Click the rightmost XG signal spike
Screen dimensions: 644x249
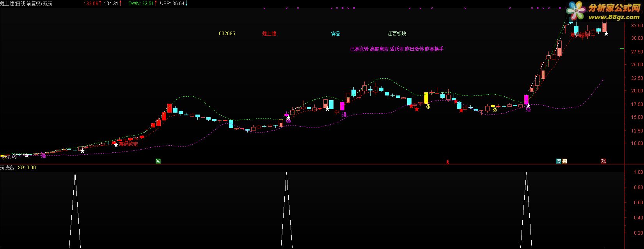point(526,210)
